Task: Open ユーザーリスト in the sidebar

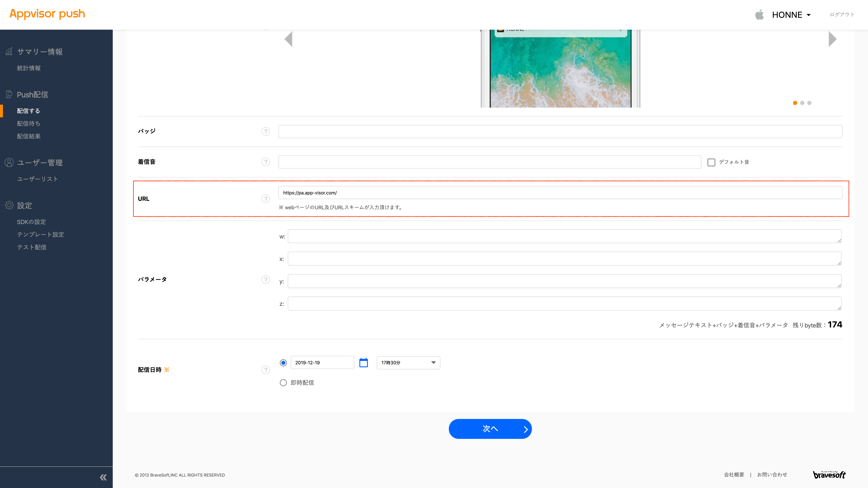Action: tap(37, 179)
